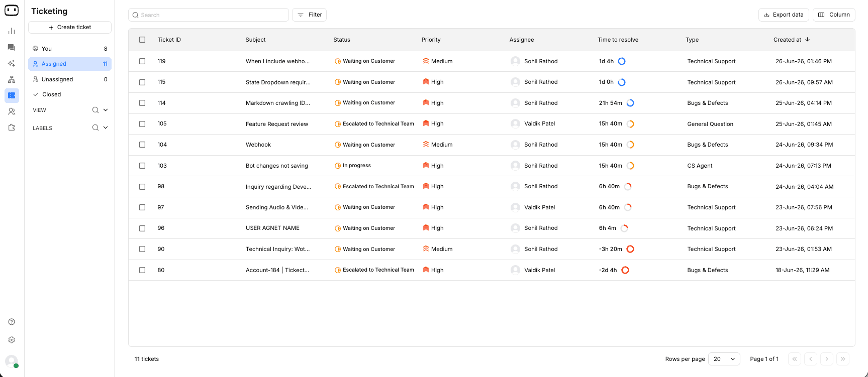Screen dimensions: 868x377
Task: Open the help question mark icon
Action: [x=12, y=322]
